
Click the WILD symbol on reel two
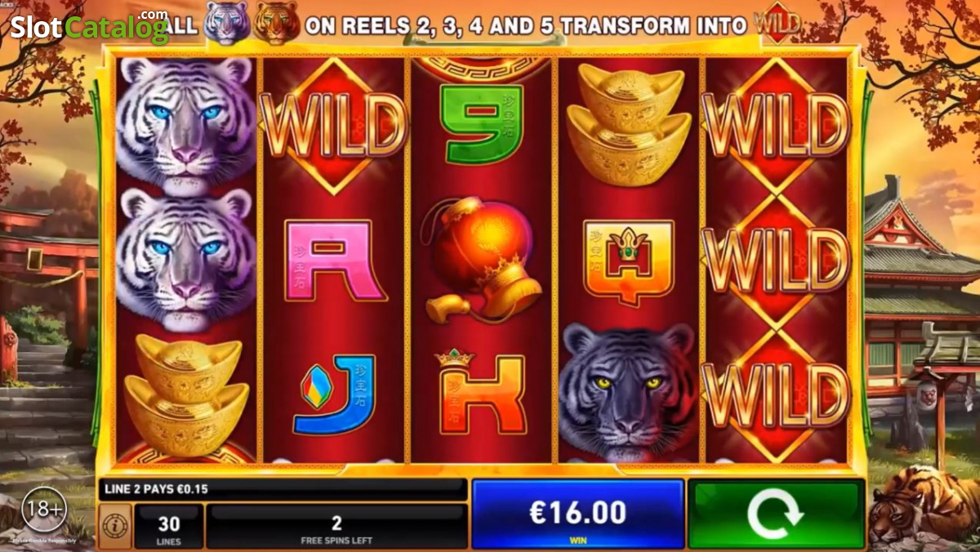333,124
